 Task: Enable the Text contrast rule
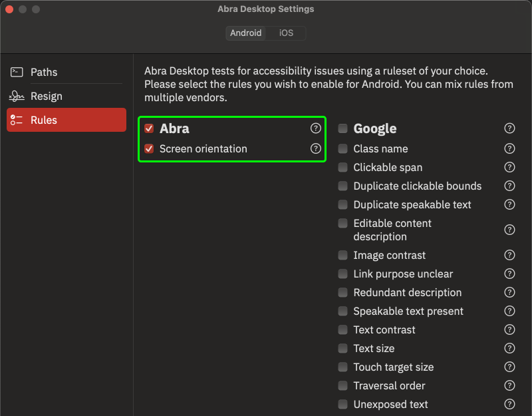click(342, 329)
